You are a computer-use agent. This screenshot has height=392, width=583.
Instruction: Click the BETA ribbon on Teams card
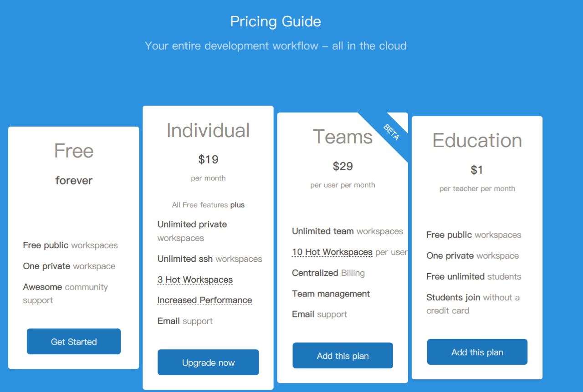coord(391,132)
